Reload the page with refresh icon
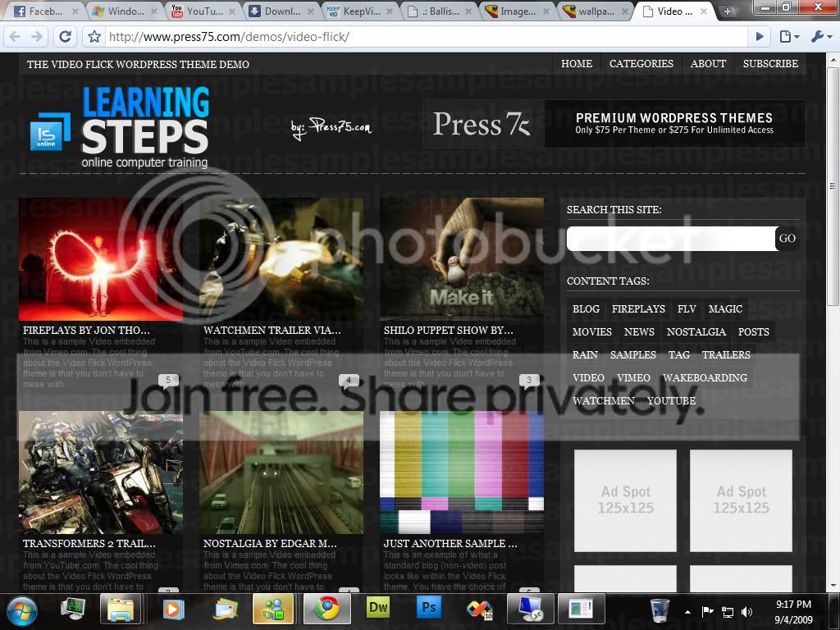The image size is (840, 630). 65,36
